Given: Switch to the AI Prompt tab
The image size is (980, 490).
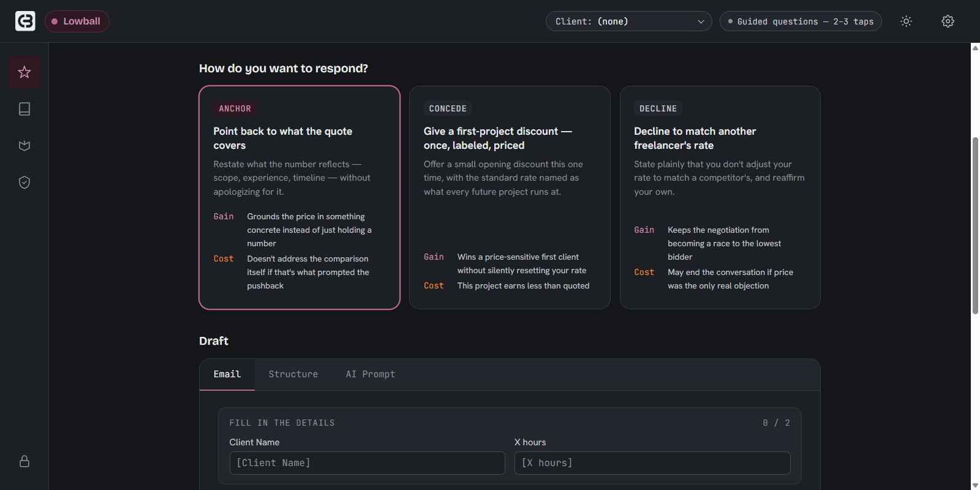Looking at the screenshot, I should [371, 374].
